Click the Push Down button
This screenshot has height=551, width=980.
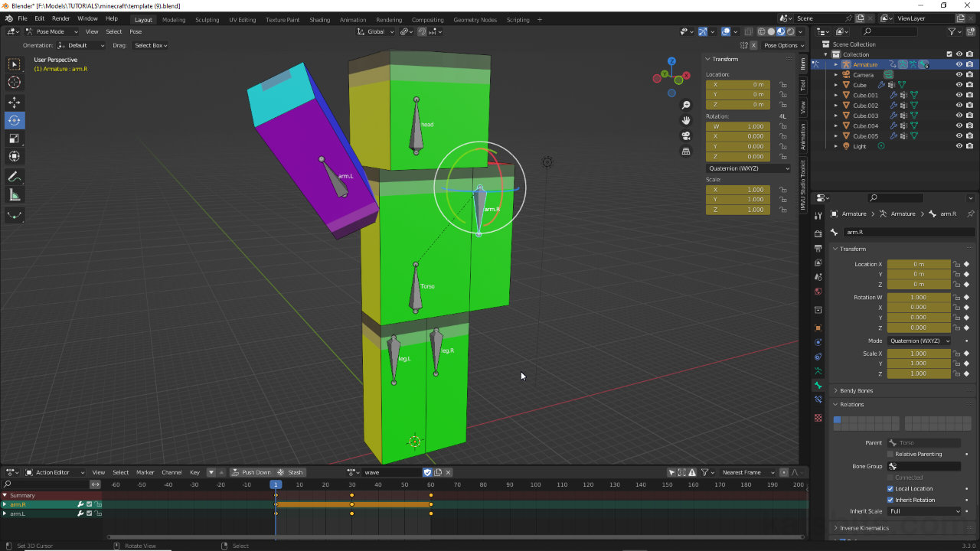(x=251, y=472)
